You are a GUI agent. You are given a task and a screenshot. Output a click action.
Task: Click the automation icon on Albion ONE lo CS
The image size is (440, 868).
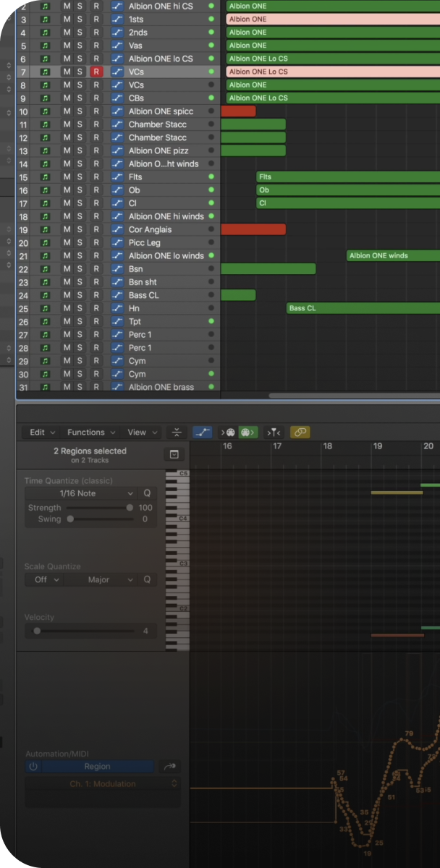click(x=117, y=59)
